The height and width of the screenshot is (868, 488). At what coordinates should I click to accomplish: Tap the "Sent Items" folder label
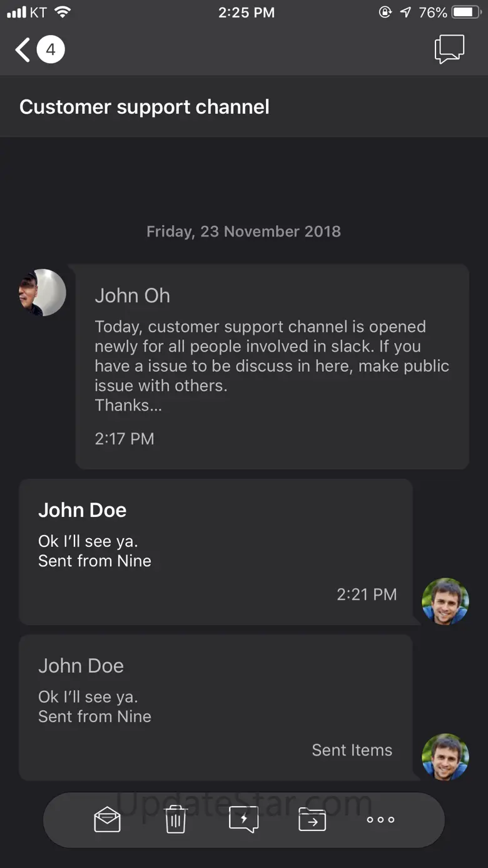(x=352, y=750)
